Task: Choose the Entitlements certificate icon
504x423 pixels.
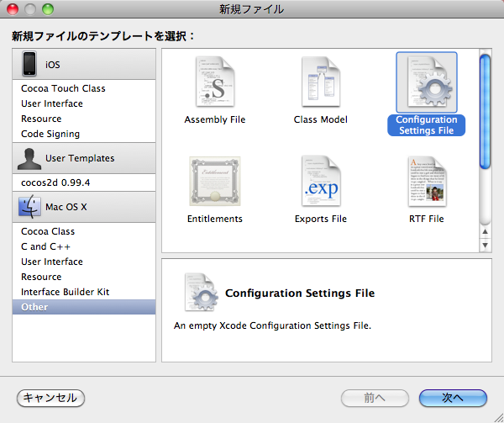Action: (215, 181)
